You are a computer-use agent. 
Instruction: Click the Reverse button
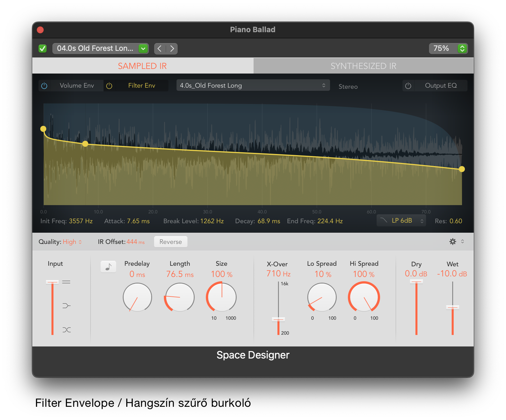click(171, 242)
